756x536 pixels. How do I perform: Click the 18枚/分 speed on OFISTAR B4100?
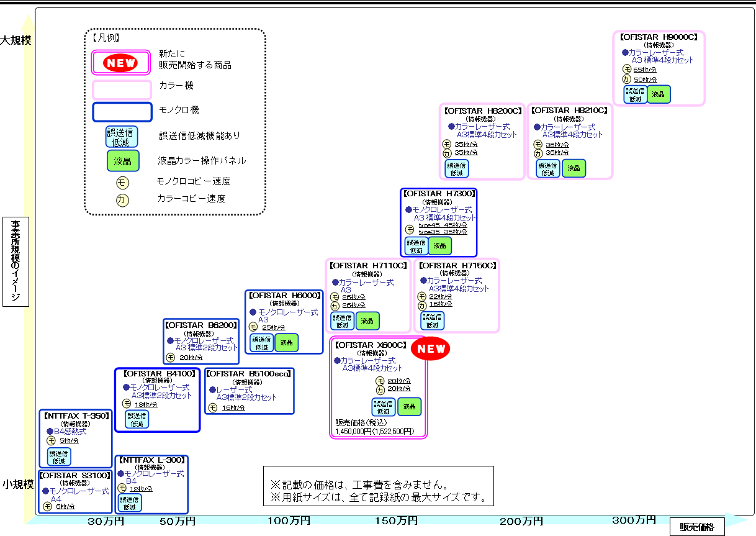[146, 405]
